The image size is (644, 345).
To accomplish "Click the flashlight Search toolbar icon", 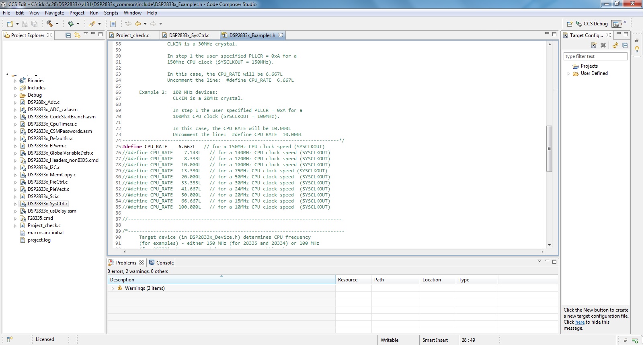I will [92, 24].
